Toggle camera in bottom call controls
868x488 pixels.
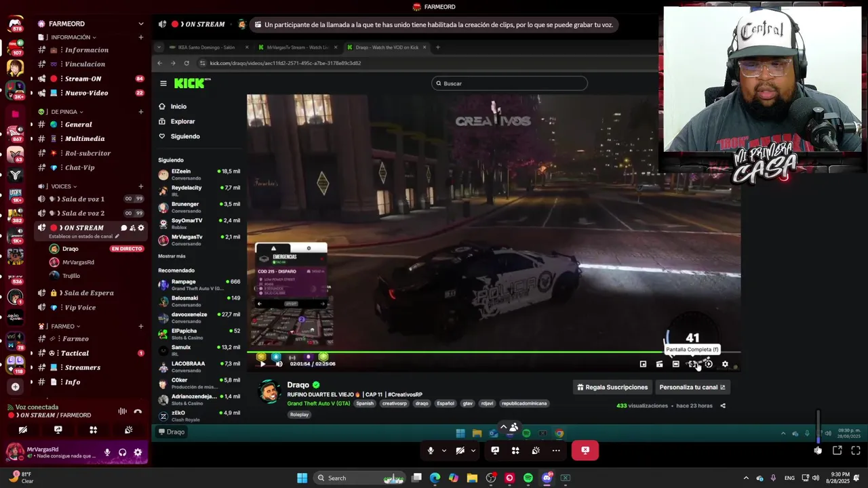pos(460,450)
